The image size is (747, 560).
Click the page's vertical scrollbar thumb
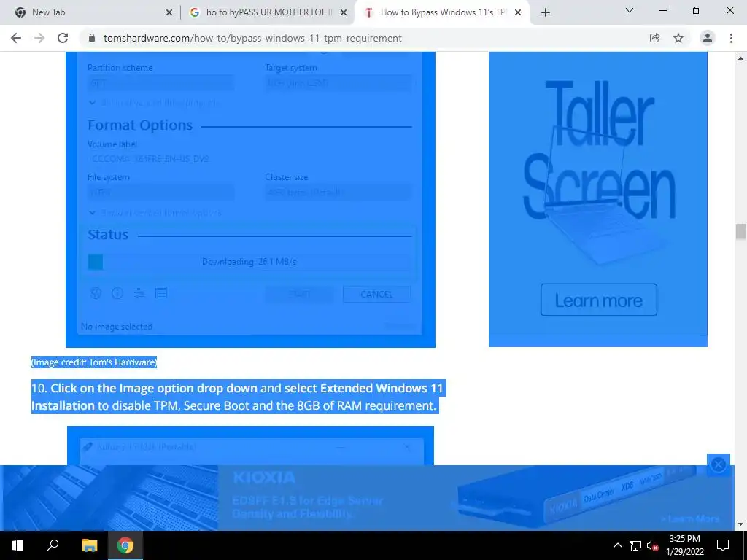coord(740,232)
